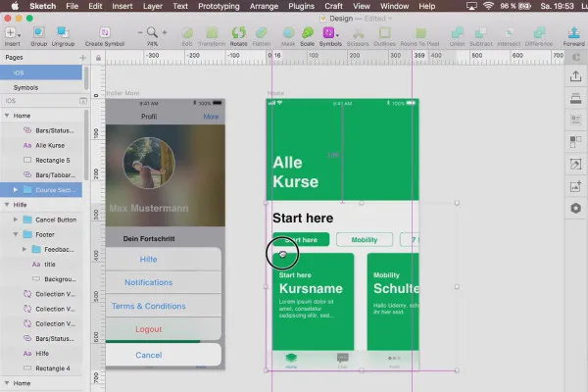Open the Prototyping menu
This screenshot has width=588, height=392.
coord(219,6)
